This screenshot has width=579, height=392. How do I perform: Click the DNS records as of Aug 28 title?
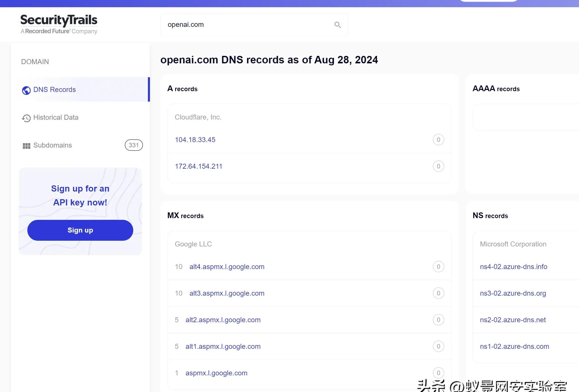coord(269,60)
